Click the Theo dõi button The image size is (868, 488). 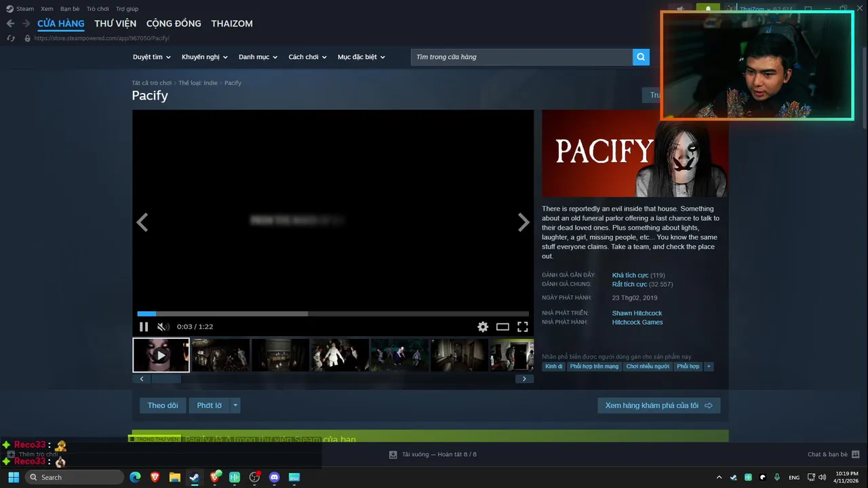click(163, 405)
